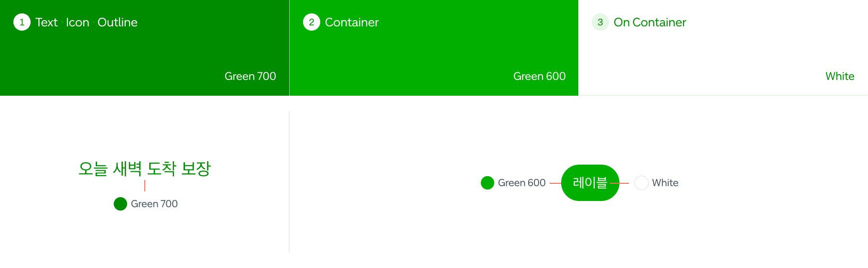Click the Container heading in the second panel
Screen dimensions: 868x268
tap(352, 22)
